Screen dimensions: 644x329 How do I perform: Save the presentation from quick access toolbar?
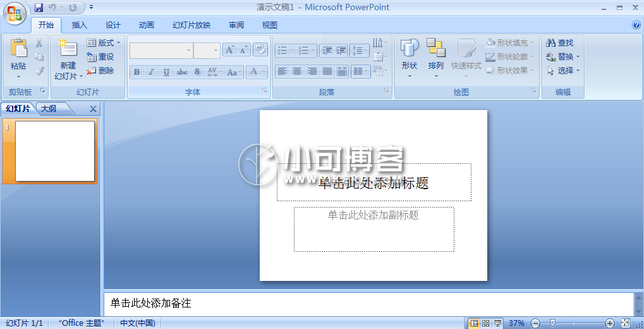coord(39,8)
